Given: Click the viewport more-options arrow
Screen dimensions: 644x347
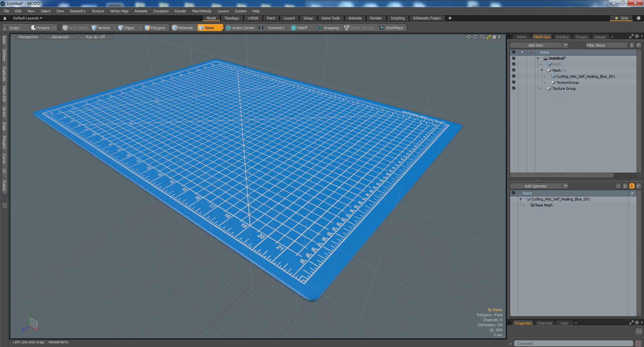Looking at the screenshot, I should click(500, 37).
